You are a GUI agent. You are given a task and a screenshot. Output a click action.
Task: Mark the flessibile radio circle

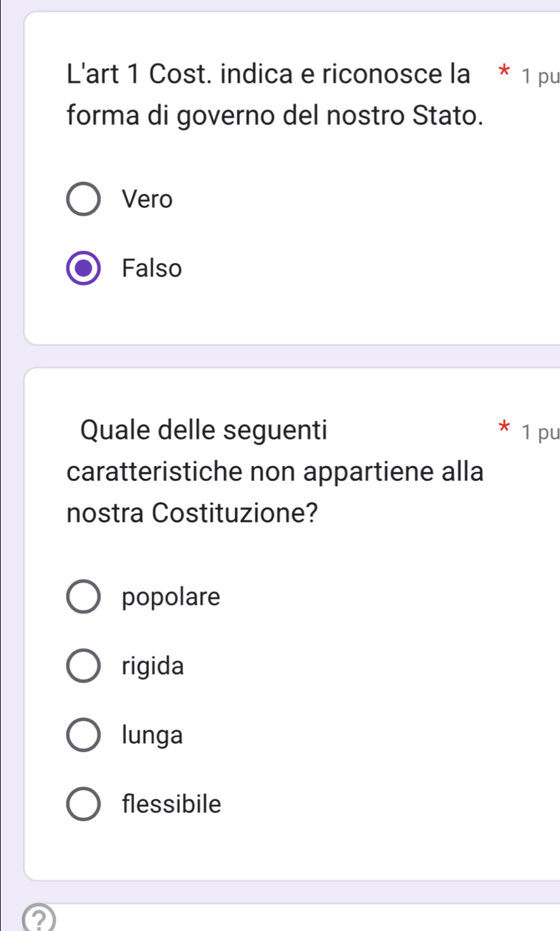[x=83, y=804]
